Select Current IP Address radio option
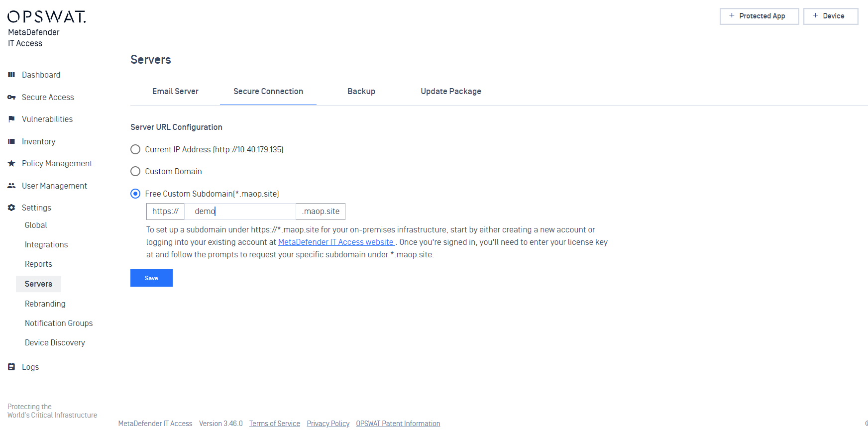 coord(135,149)
